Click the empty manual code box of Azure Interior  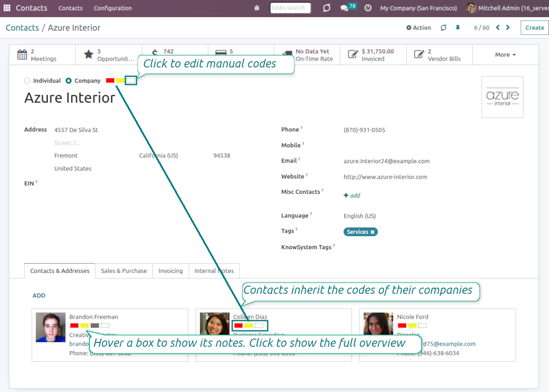point(131,81)
